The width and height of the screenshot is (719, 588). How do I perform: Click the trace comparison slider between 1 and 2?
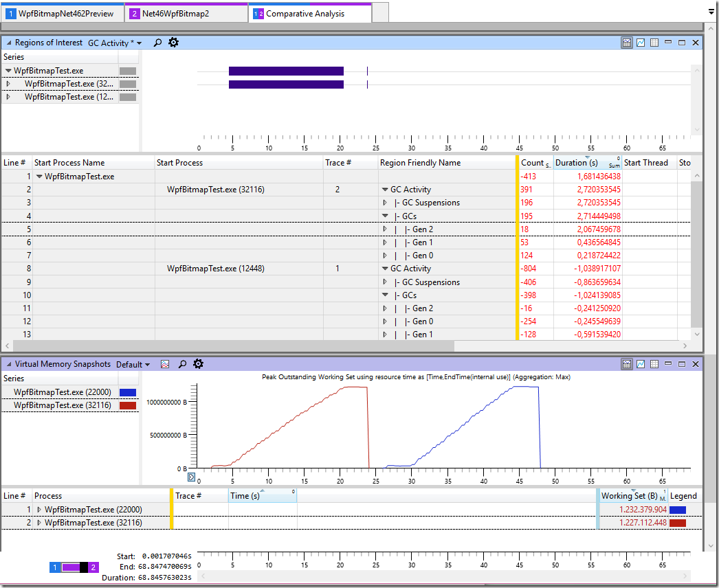[74, 567]
